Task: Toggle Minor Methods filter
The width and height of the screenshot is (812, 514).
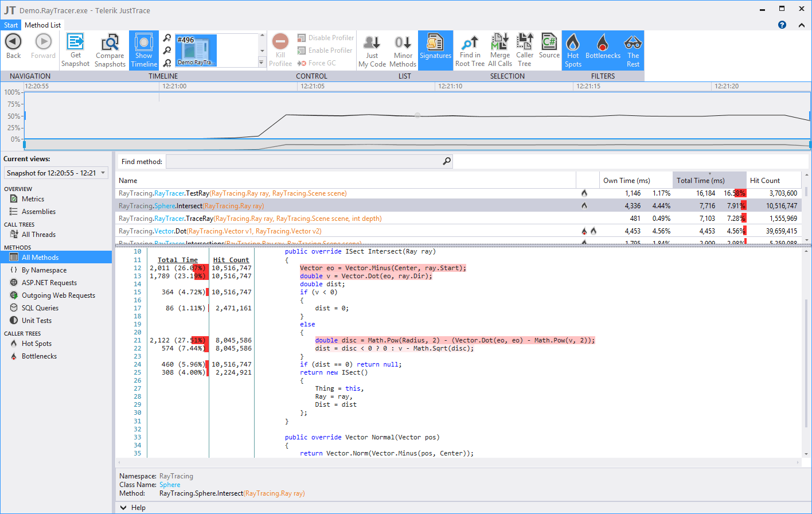Action: (x=403, y=50)
